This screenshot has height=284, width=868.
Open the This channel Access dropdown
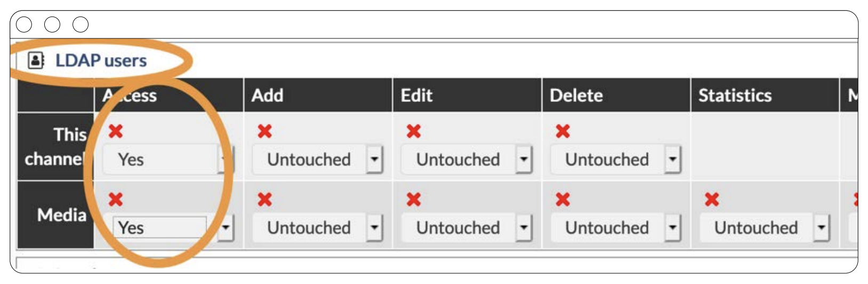[168, 160]
